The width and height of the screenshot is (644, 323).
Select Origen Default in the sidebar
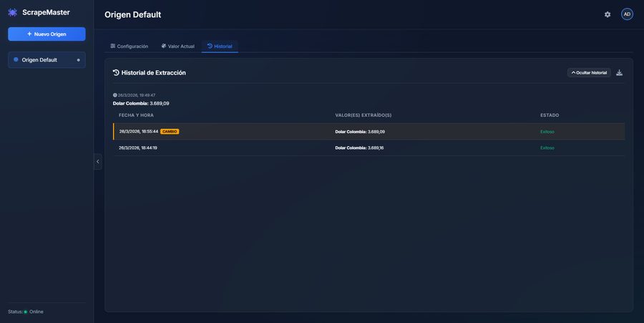pos(47,60)
